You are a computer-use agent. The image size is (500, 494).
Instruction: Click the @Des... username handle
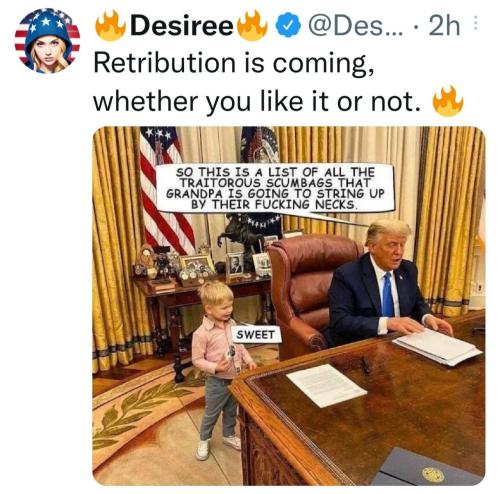click(356, 26)
